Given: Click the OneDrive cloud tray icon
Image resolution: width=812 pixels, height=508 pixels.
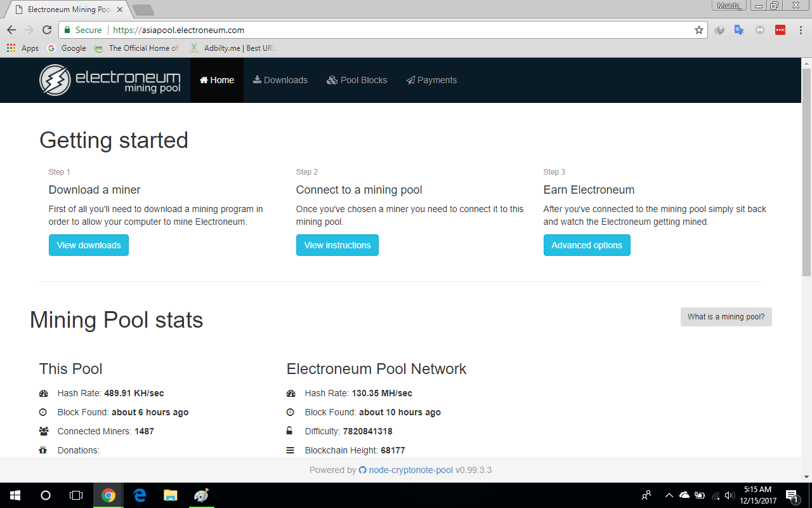Looking at the screenshot, I should tap(684, 495).
